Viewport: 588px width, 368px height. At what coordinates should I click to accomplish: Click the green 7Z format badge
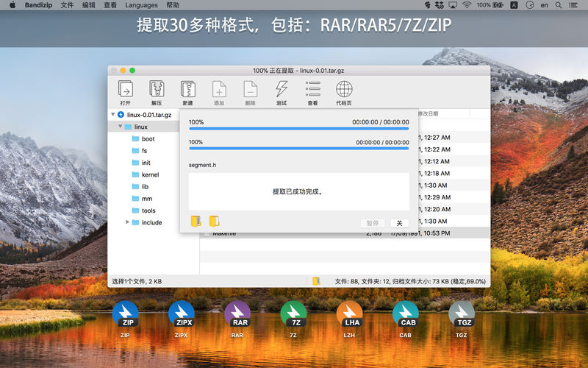[293, 314]
